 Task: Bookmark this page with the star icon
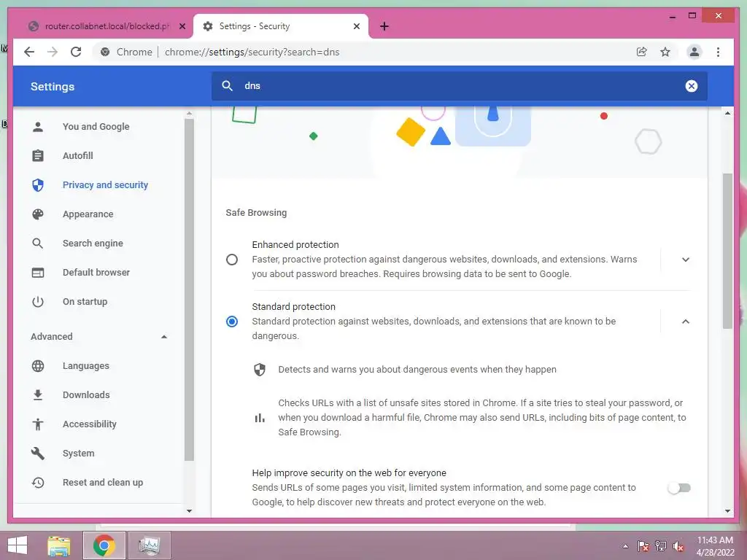coord(665,52)
